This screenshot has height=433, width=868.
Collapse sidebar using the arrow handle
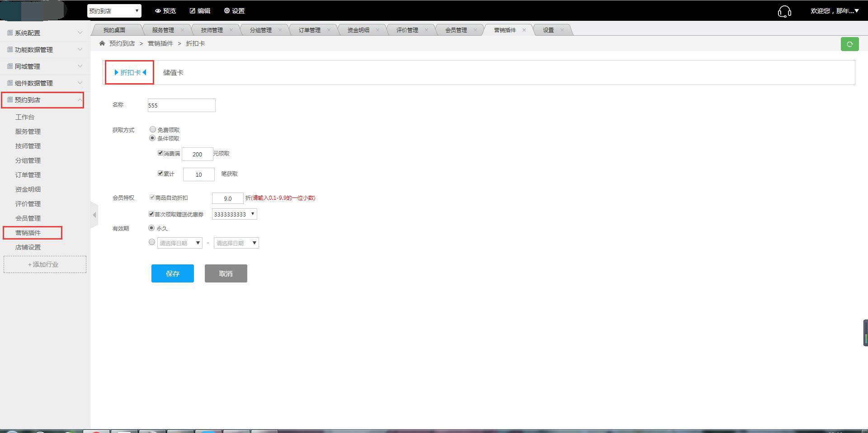click(94, 215)
